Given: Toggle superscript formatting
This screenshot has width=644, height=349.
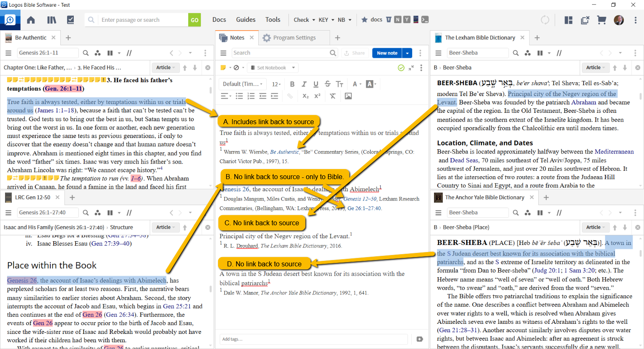Looking at the screenshot, I should pos(317,96).
